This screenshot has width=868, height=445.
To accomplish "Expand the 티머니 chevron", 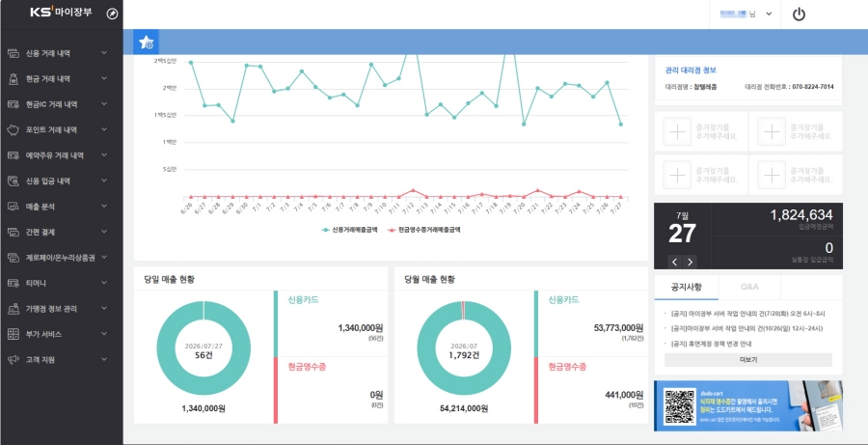I will (x=104, y=283).
